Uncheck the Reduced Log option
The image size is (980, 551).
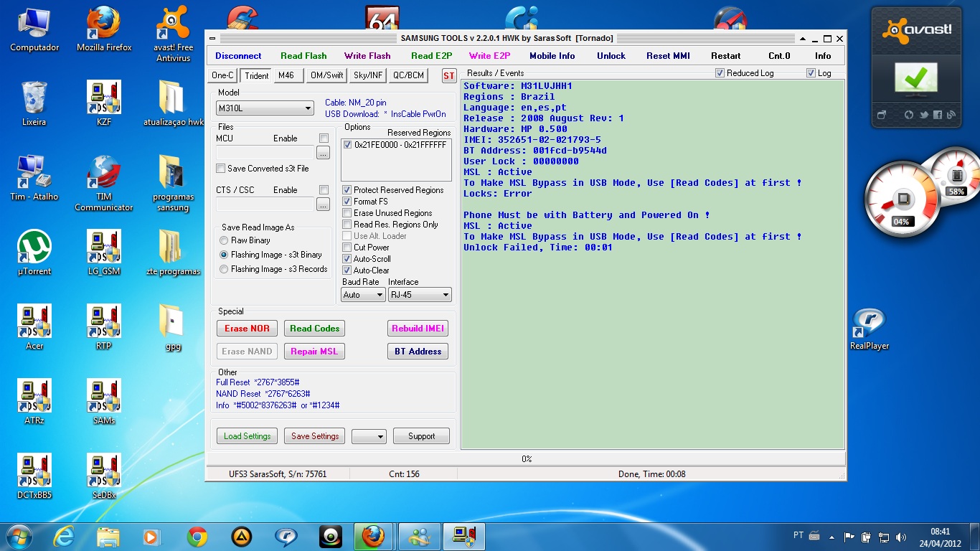(x=720, y=73)
